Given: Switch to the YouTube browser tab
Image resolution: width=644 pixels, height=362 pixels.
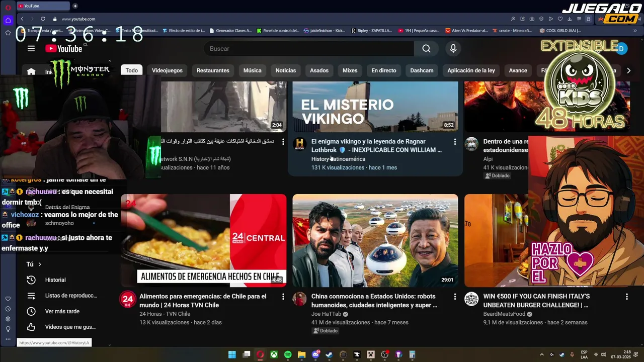Looking at the screenshot, I should click(43, 6).
